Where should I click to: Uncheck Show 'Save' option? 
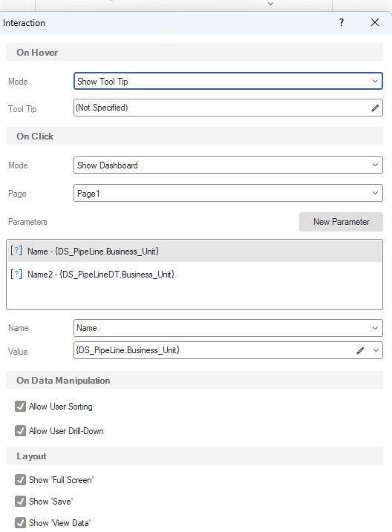[x=20, y=501]
